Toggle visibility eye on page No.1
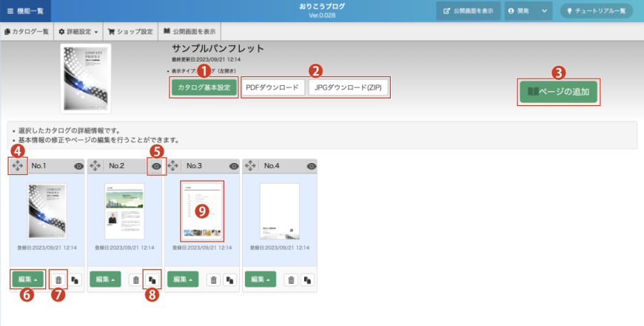Screen dimensions: 644x326 click(79, 167)
